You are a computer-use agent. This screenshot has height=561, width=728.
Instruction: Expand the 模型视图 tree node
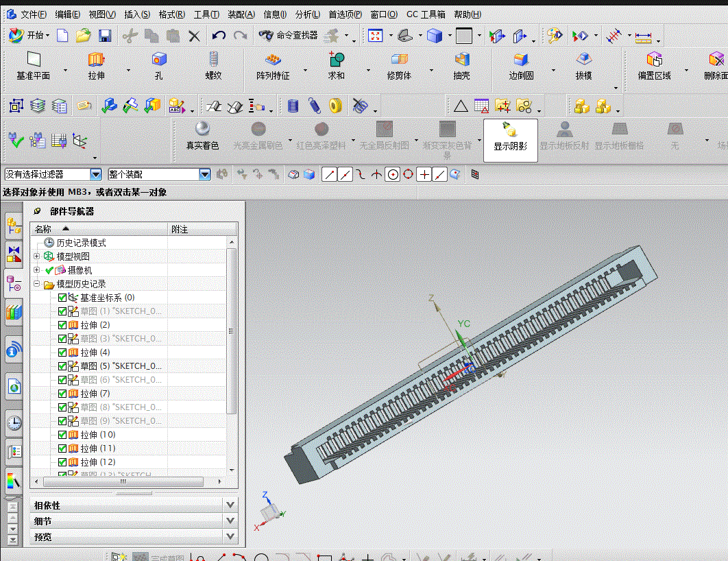[x=36, y=256]
